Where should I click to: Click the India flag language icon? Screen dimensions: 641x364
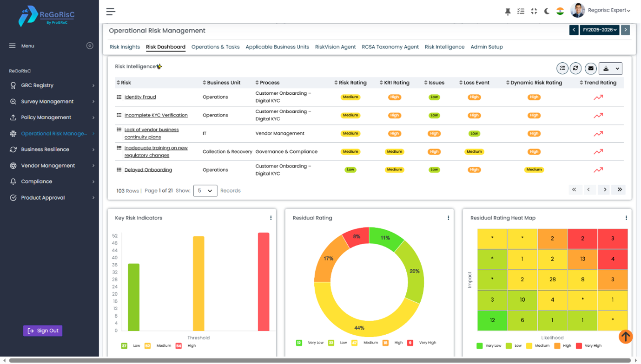coord(560,11)
